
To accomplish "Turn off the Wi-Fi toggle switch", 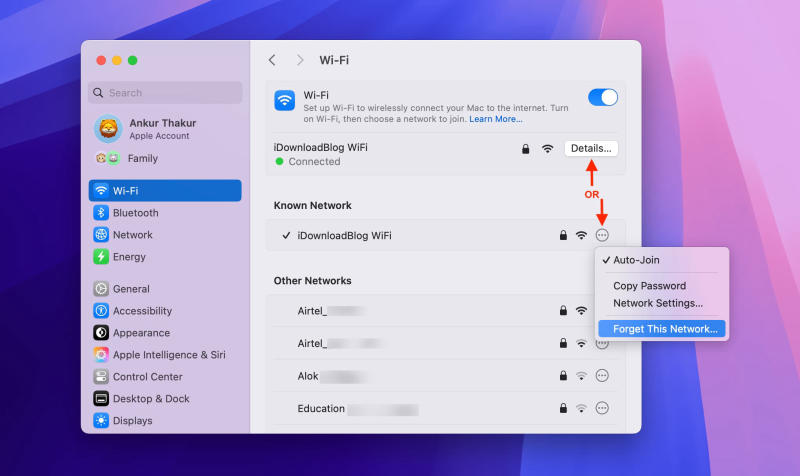I will 602,97.
